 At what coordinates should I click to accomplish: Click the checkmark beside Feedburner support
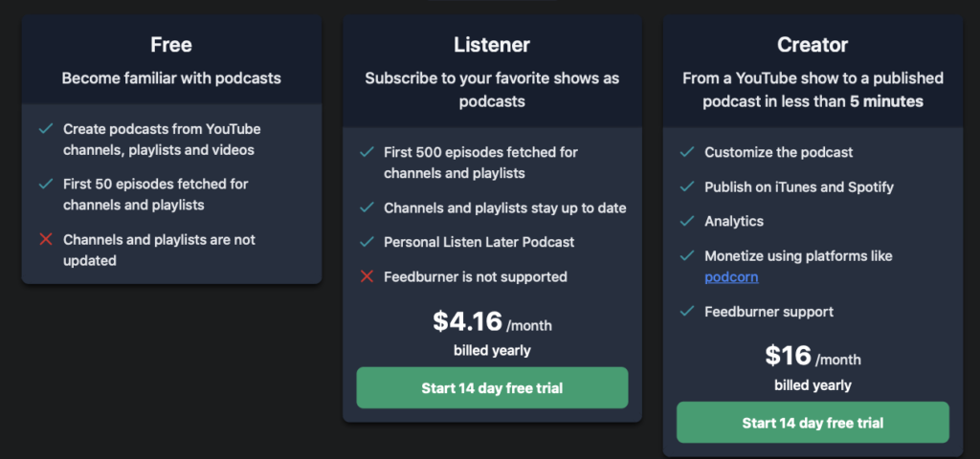tap(687, 311)
